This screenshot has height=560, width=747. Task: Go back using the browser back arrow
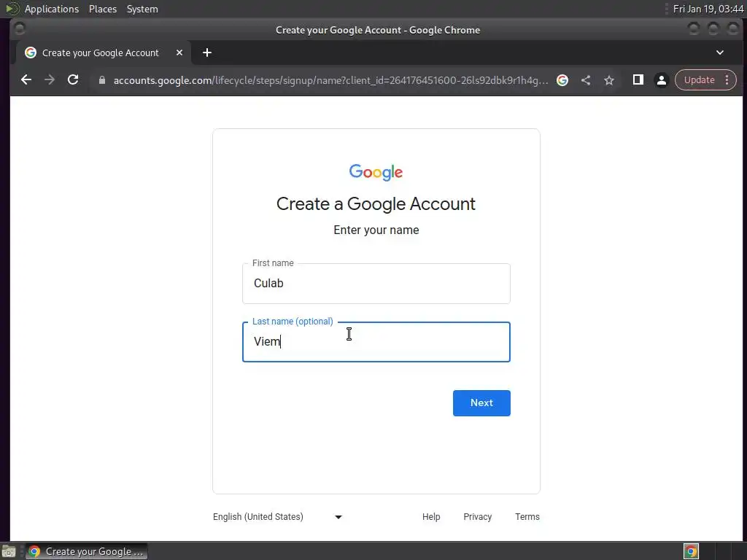point(26,80)
